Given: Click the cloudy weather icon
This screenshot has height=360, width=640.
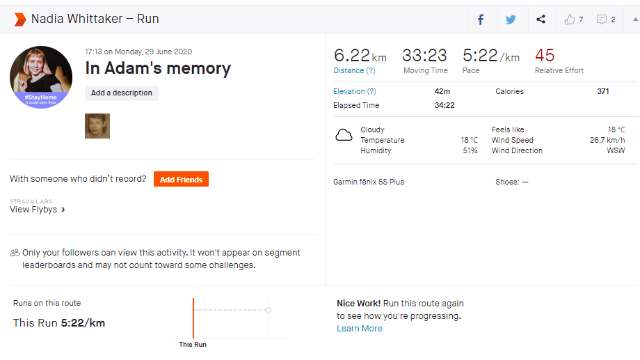Looking at the screenshot, I should click(x=344, y=135).
